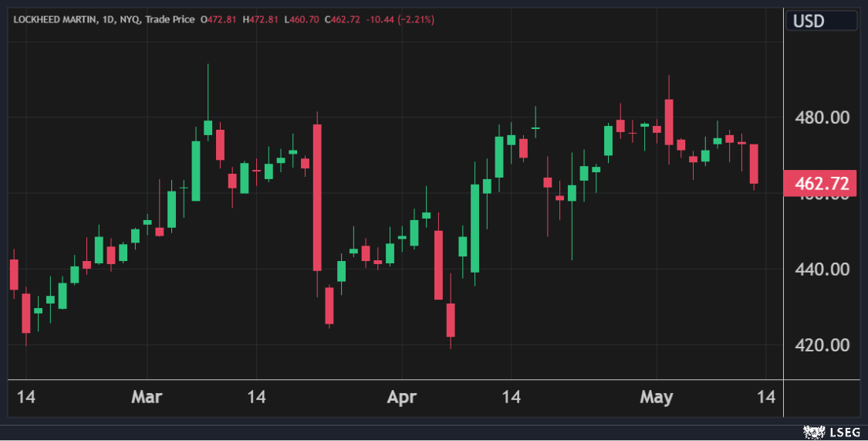Select the 480.00 price axis label
Viewport: 868px width, 441px height.
(822, 117)
